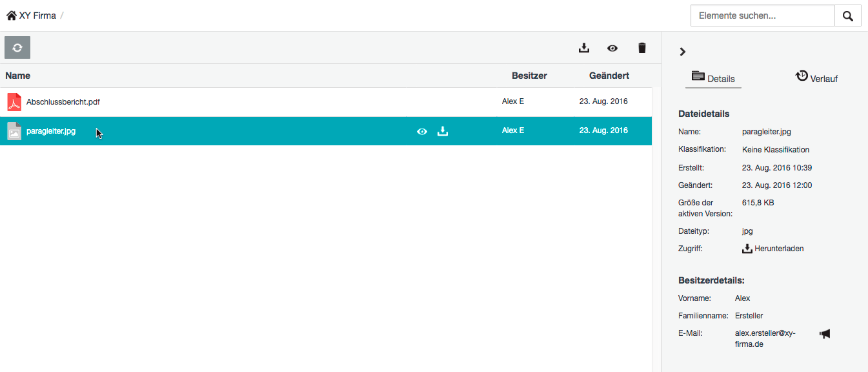The height and width of the screenshot is (372, 868).
Task: Click owner Alex E in Abschlussbericht.pdf row
Action: [513, 101]
